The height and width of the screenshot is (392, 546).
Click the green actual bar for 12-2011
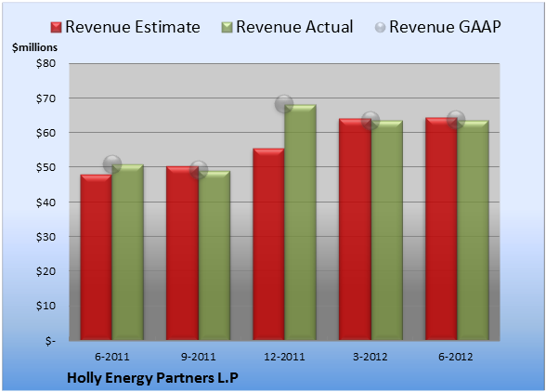[x=300, y=222]
